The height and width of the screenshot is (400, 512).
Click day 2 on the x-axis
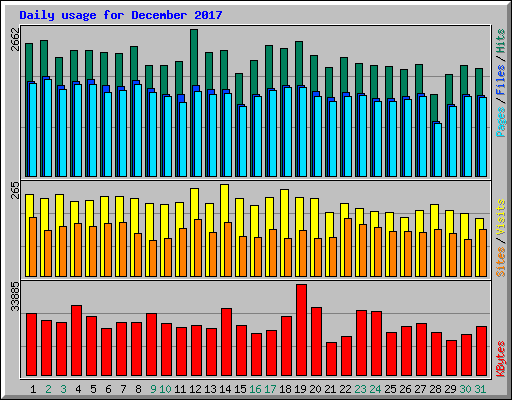point(48,389)
